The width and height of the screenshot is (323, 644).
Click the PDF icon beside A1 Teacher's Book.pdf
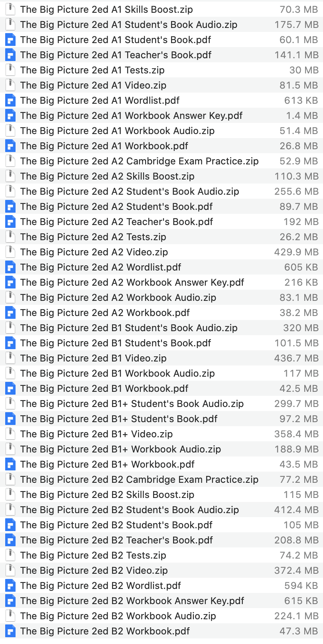coord(10,55)
